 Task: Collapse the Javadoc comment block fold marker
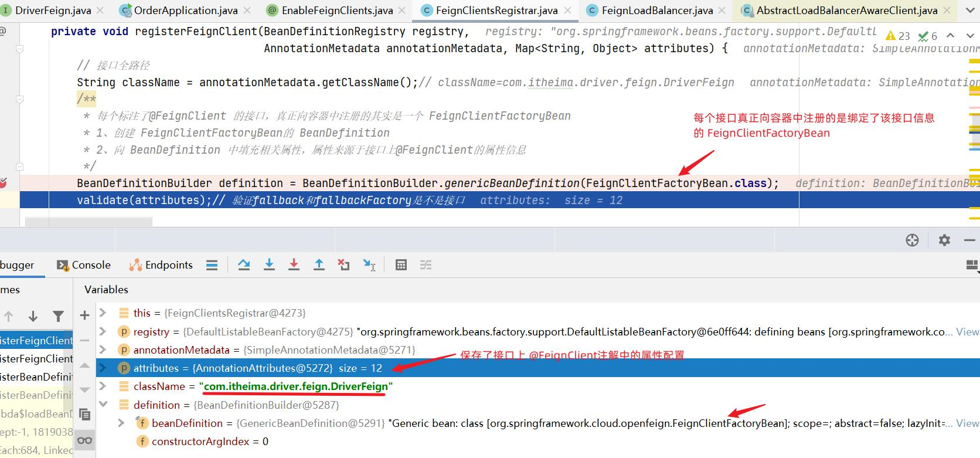tap(19, 99)
